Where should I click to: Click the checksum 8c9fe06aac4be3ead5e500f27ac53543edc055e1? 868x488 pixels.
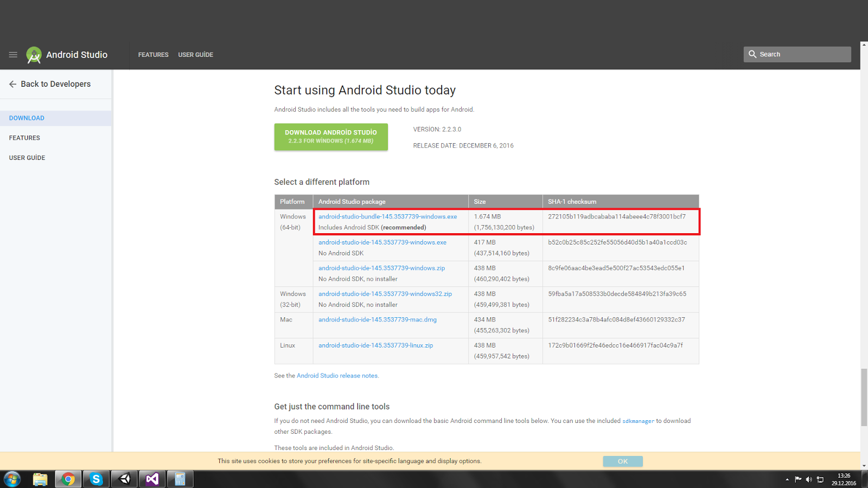[x=616, y=268]
